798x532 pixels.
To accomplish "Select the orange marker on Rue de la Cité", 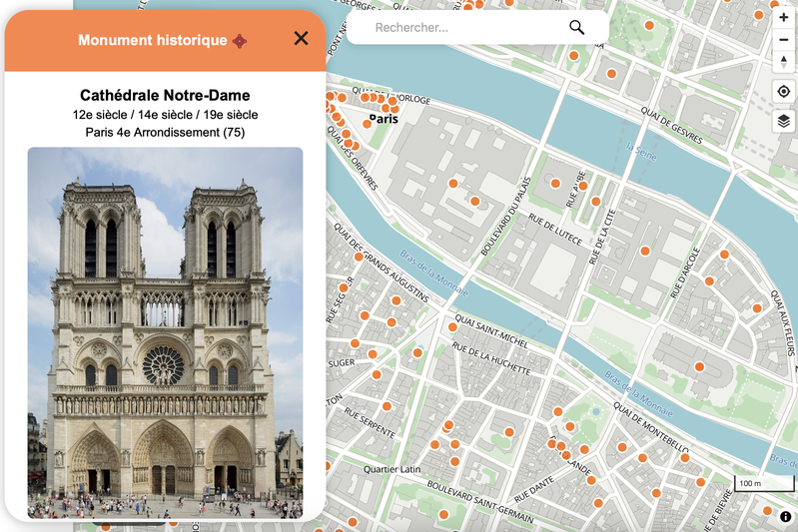I will pos(596,202).
